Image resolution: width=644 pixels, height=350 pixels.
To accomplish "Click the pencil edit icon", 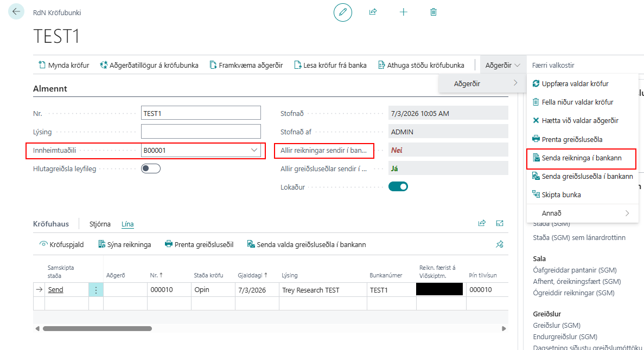I will tap(342, 12).
